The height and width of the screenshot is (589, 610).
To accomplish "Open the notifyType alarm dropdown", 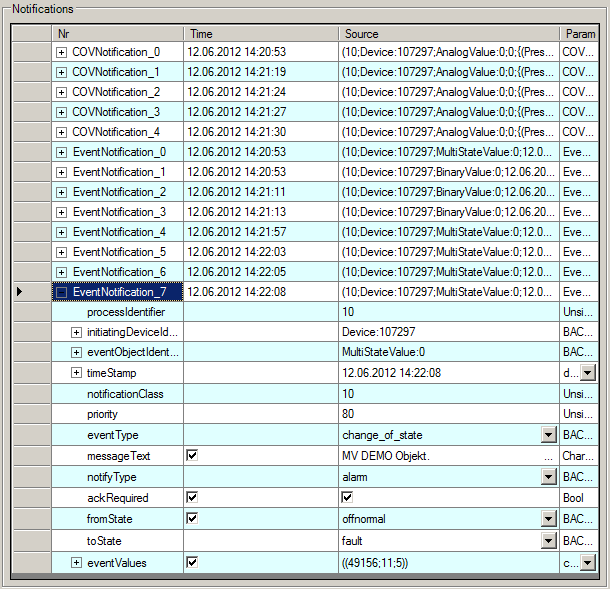I will click(x=549, y=477).
